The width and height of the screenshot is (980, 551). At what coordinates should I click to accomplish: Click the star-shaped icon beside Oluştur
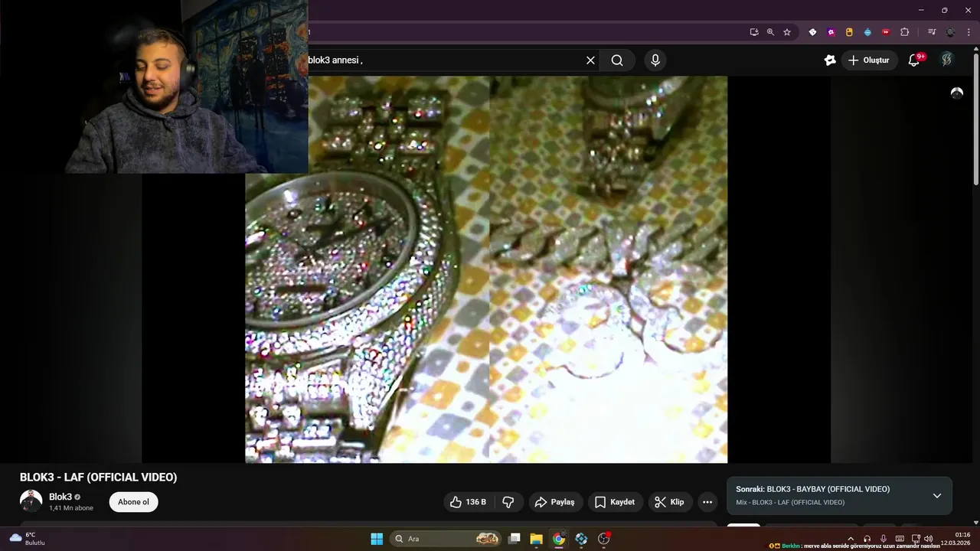[830, 60]
